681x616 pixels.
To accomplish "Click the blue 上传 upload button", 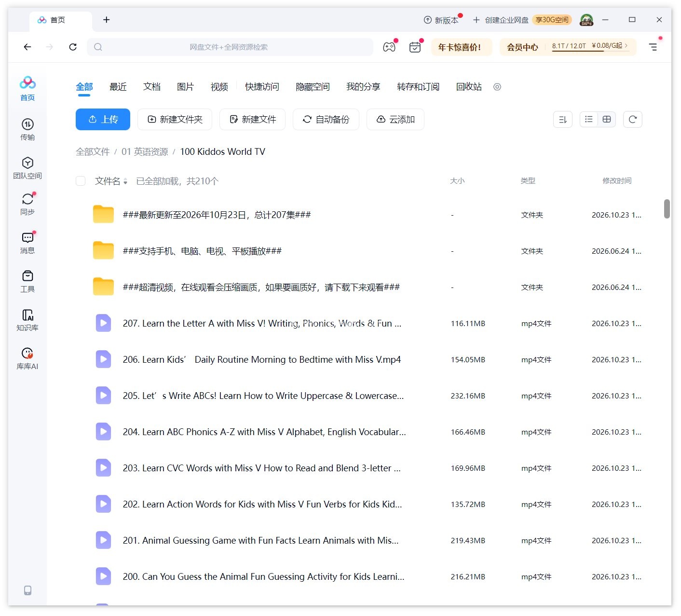I will click(103, 119).
